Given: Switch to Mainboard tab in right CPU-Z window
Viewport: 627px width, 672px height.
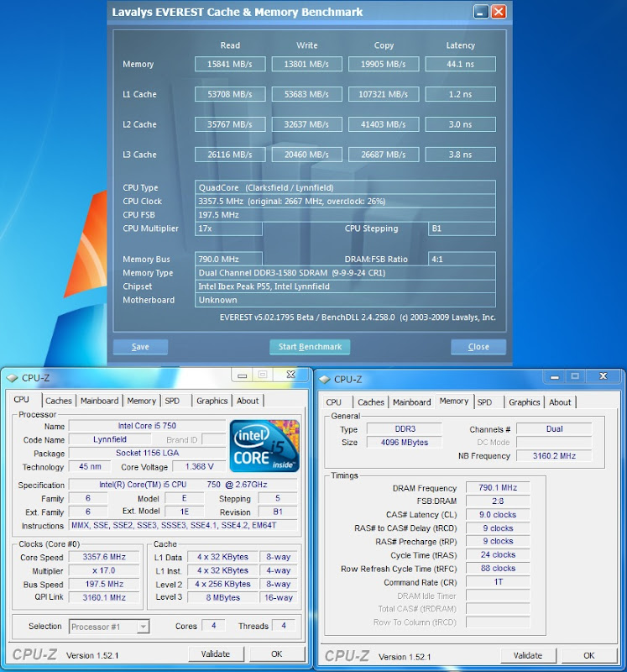Looking at the screenshot, I should (411, 402).
